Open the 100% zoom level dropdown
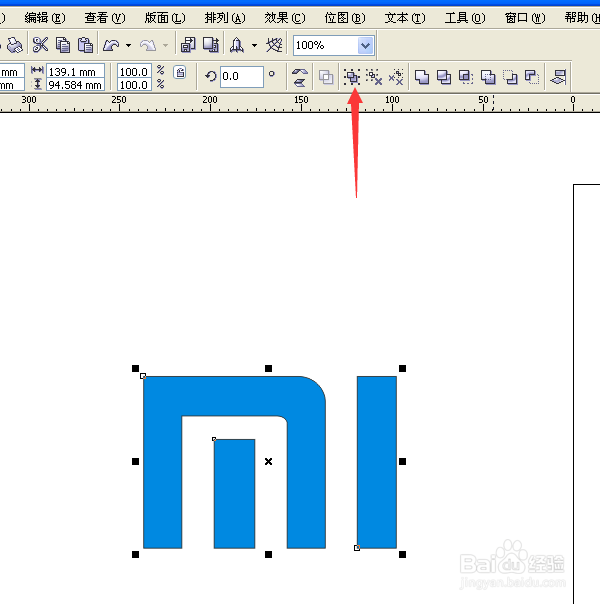Image resolution: width=600 pixels, height=604 pixels. [x=365, y=45]
